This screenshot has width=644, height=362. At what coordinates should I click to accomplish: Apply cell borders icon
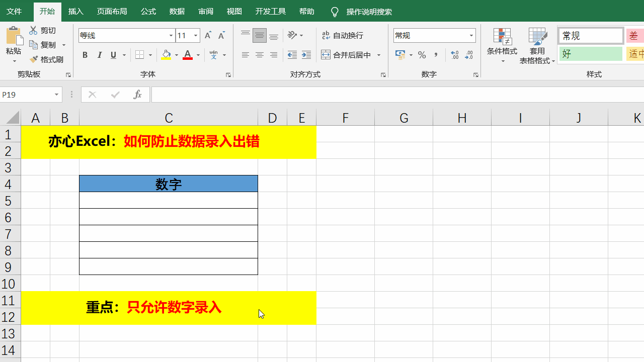click(x=140, y=55)
